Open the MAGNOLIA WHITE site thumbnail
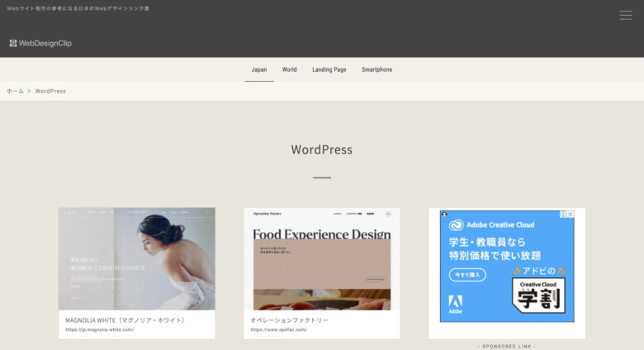 137,259
